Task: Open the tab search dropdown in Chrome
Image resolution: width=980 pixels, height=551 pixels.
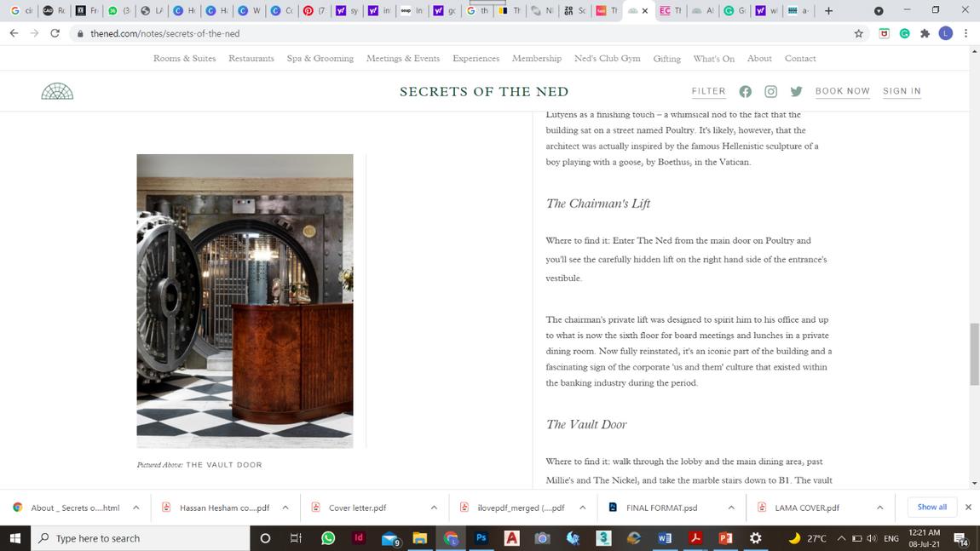Action: [x=878, y=10]
